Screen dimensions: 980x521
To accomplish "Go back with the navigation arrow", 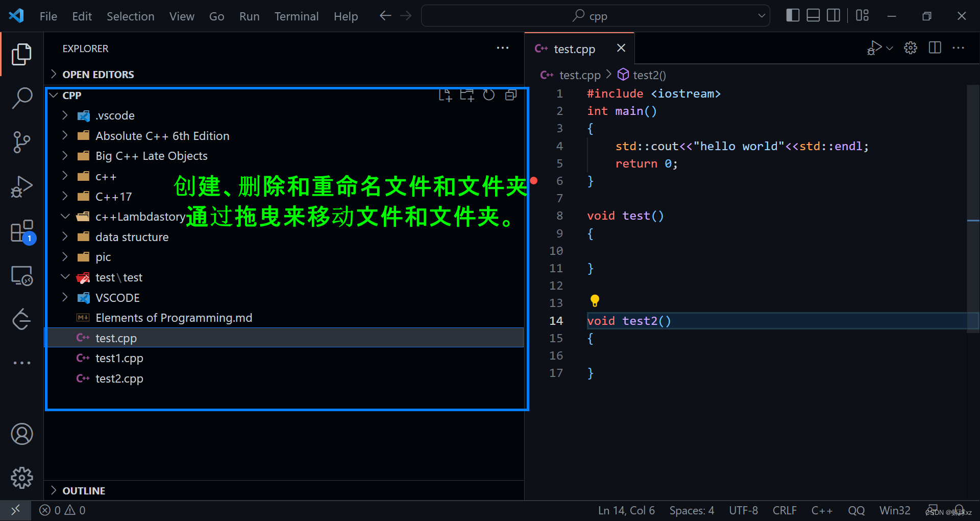I will tap(385, 16).
